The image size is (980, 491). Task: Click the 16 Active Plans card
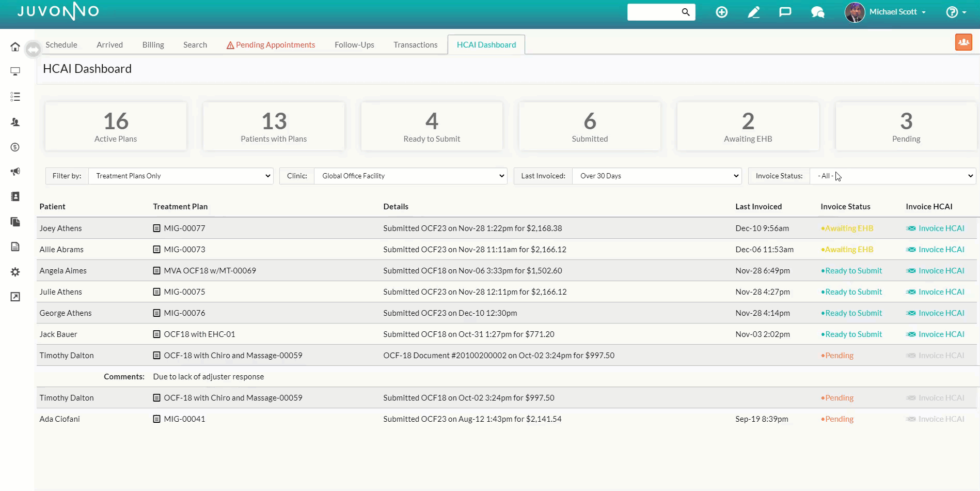pyautogui.click(x=116, y=126)
